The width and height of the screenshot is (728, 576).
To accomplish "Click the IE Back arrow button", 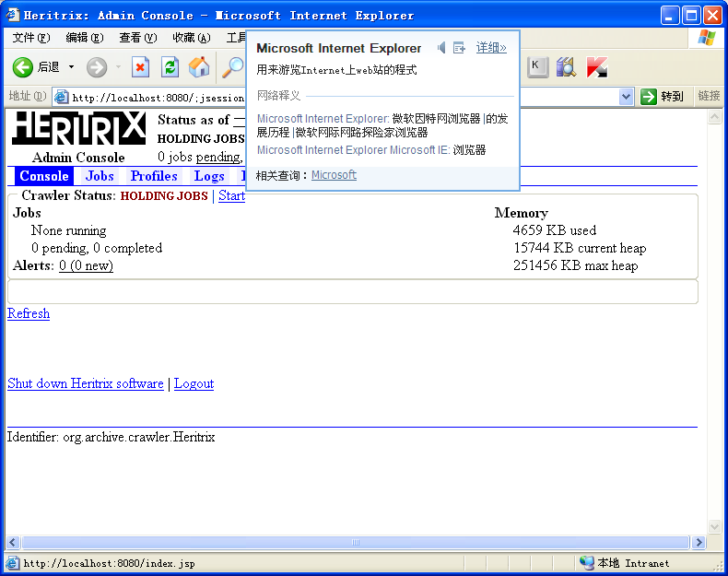I will pos(22,68).
